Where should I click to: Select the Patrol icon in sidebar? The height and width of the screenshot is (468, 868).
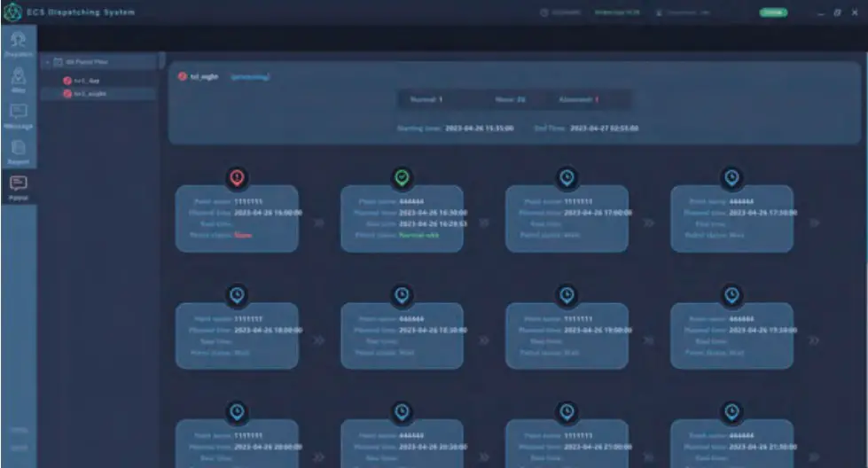pos(19,188)
